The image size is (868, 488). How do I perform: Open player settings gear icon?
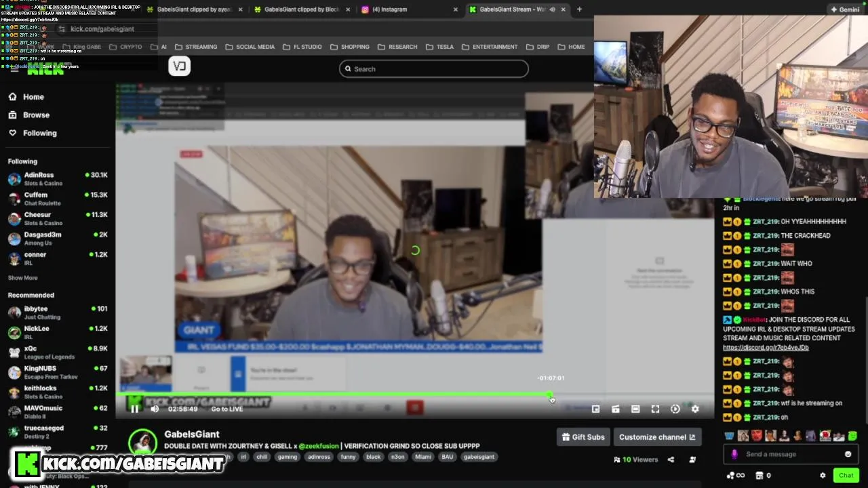pos(695,409)
